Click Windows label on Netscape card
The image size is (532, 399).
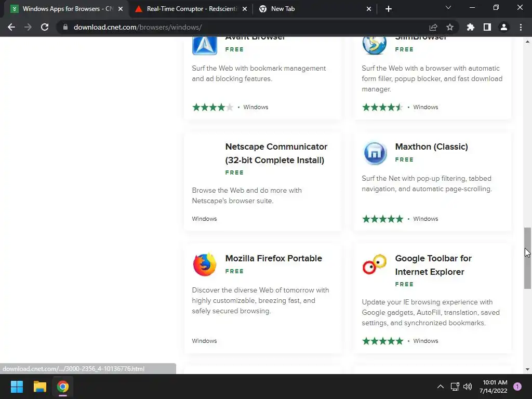(204, 219)
